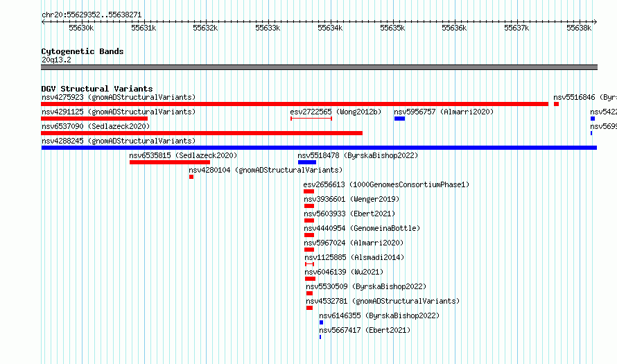Open nsv4532781 gnomAD variant label
This screenshot has width=617, height=364.
(x=383, y=301)
